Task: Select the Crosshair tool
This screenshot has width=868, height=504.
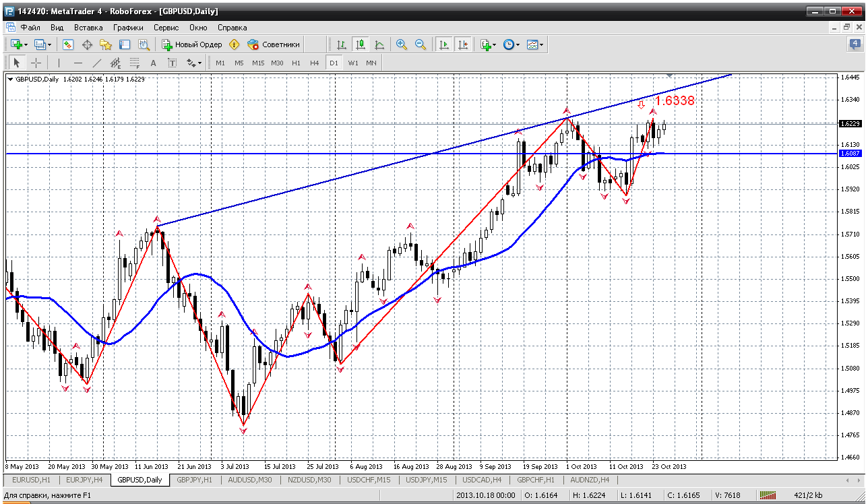Action: pos(36,63)
